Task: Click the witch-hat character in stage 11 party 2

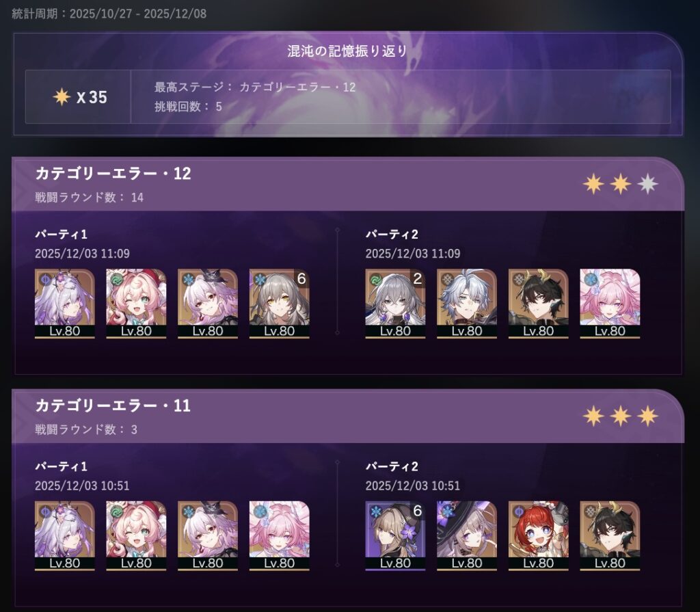Action: pos(466,535)
